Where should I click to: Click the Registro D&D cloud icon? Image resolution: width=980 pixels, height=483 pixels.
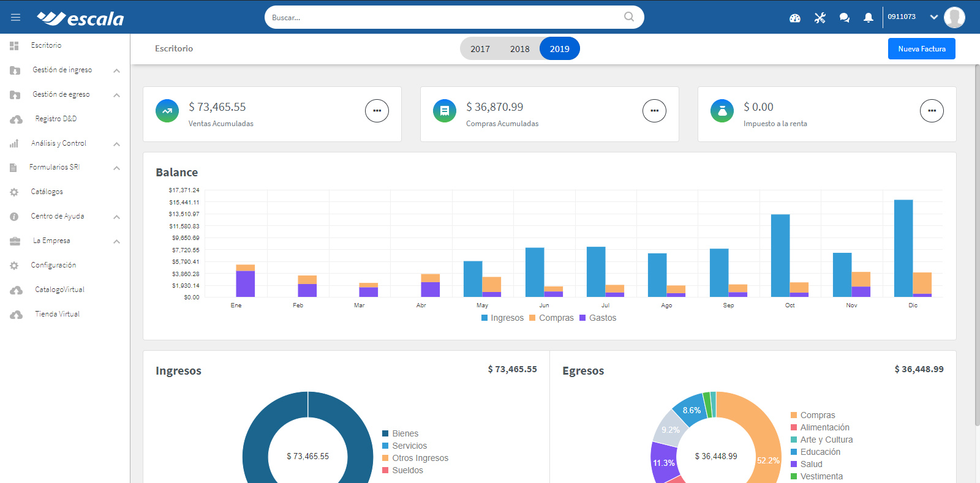click(x=17, y=119)
